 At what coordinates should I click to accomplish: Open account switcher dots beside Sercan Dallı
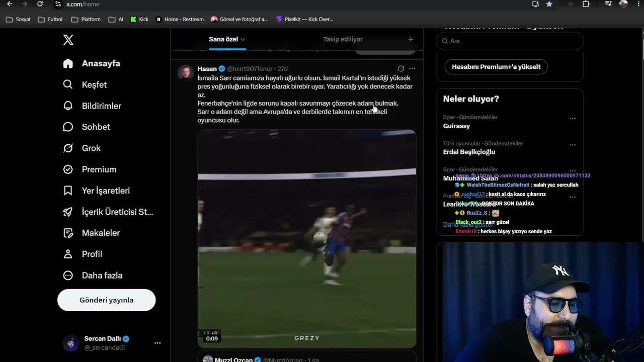[x=157, y=343]
